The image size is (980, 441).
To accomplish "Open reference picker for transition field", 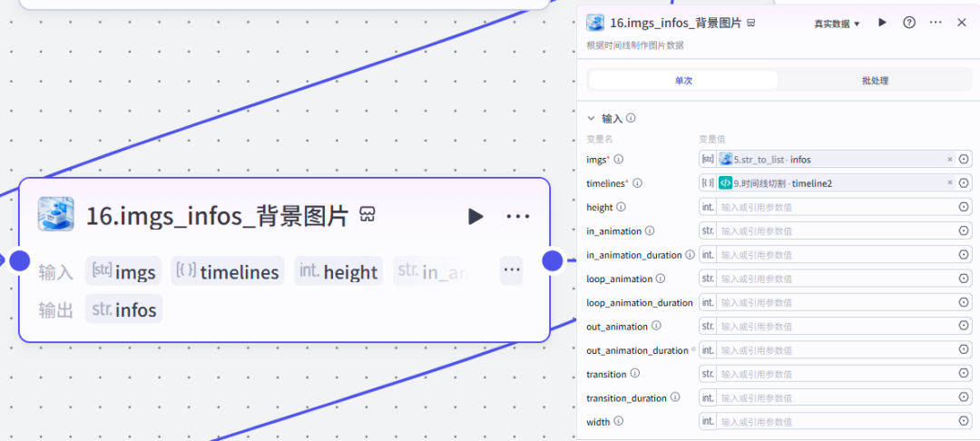I will point(964,374).
